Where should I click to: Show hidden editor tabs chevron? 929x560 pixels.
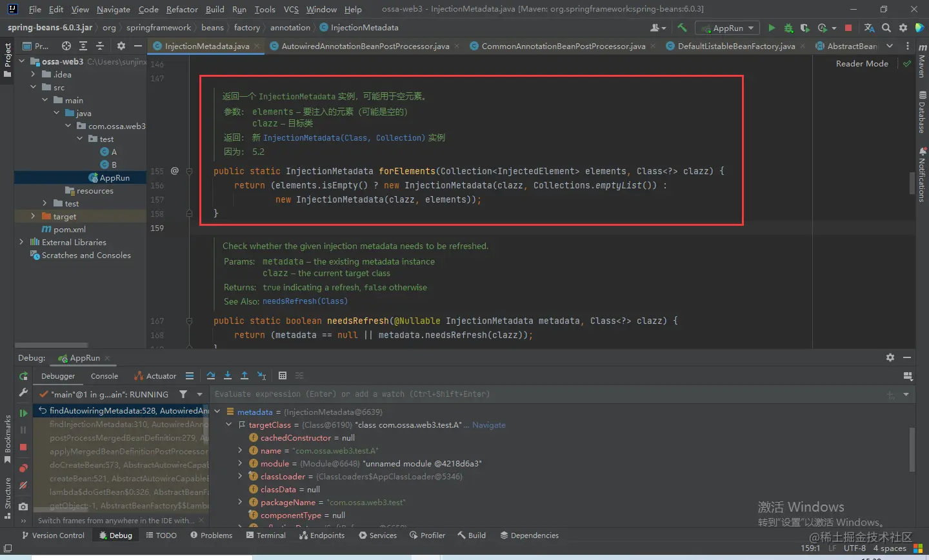[x=890, y=46]
